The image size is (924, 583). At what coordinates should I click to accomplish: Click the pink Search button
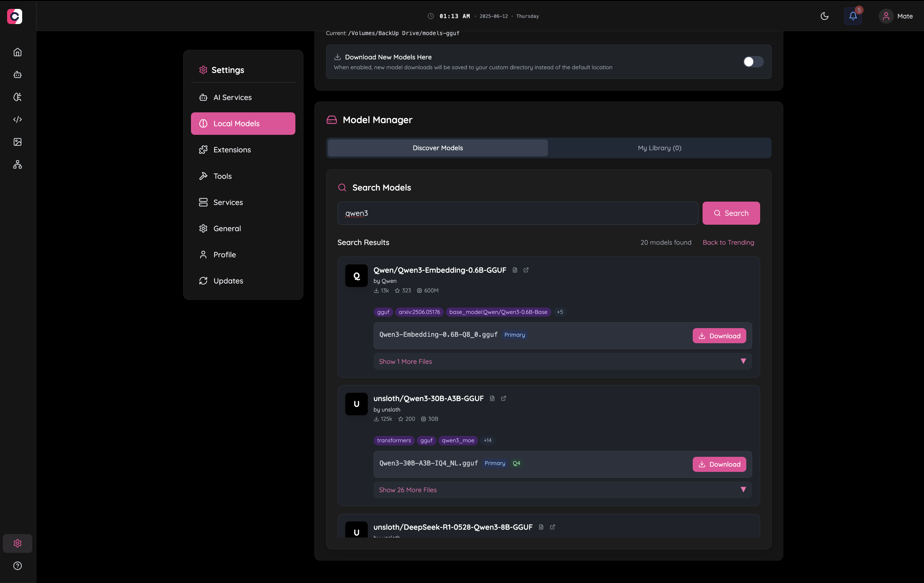coord(731,213)
